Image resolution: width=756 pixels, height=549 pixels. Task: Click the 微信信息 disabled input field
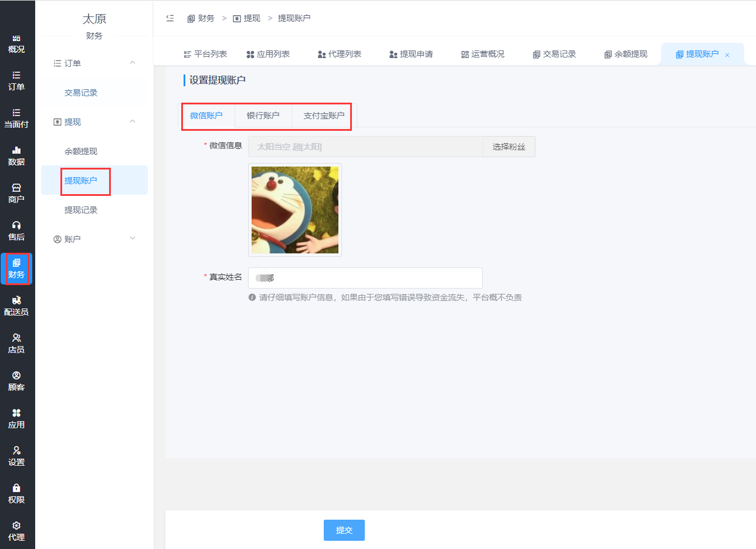365,147
